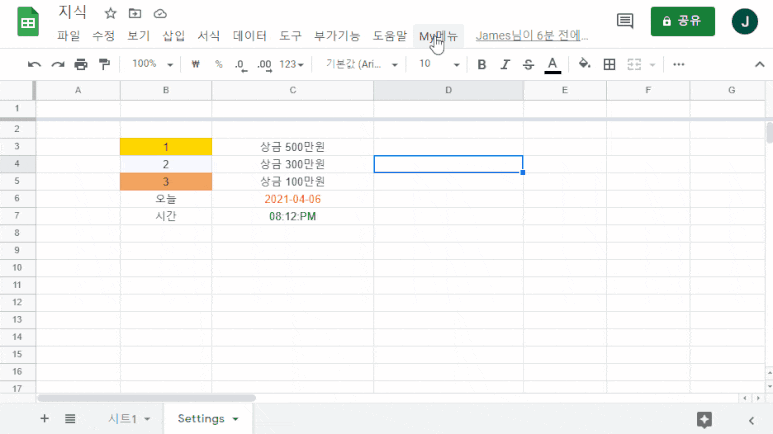Viewport: 773px width, 434px height.
Task: Open the font family dropdown
Action: [x=361, y=64]
